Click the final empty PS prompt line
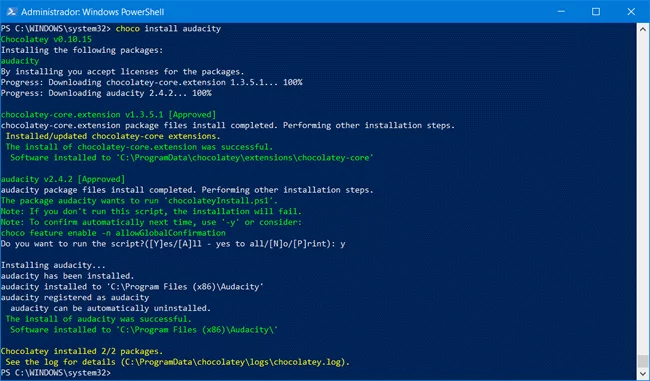Image resolution: width=650 pixels, height=381 pixels. (56, 373)
